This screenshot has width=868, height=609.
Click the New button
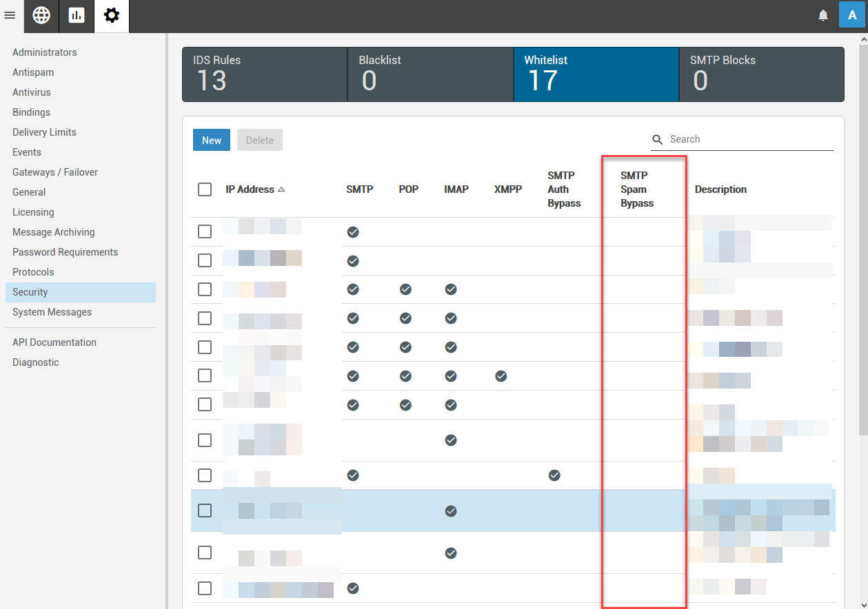212,140
